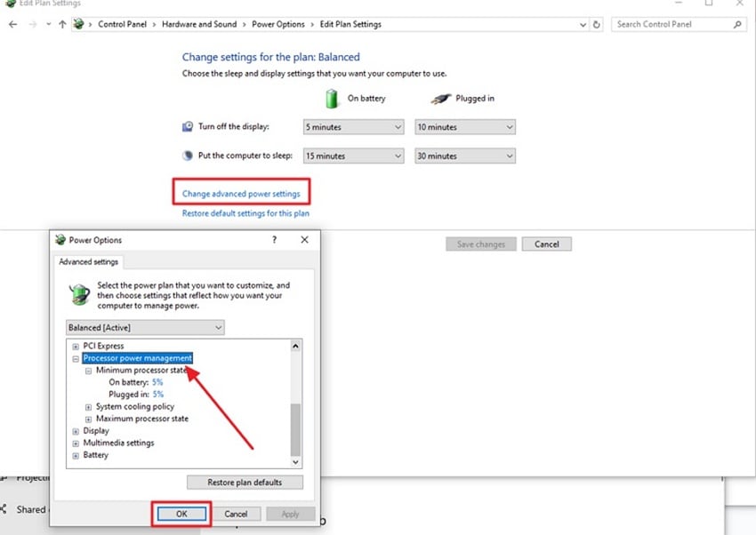
Task: Click the Plugged in power cord icon
Action: click(442, 98)
